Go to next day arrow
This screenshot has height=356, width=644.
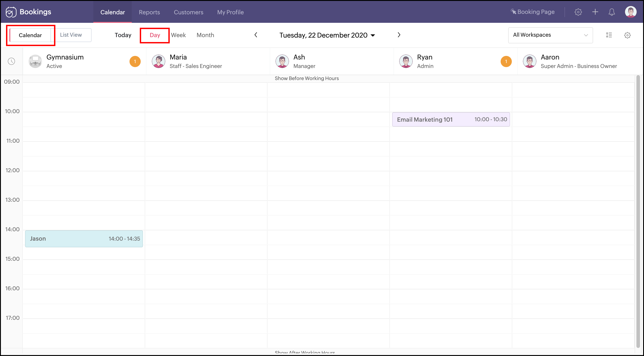(x=399, y=35)
